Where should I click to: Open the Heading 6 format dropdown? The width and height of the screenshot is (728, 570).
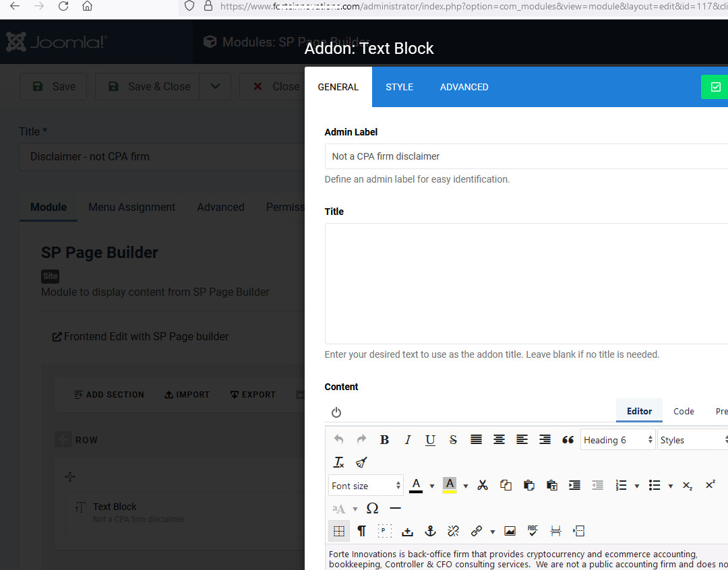click(617, 440)
